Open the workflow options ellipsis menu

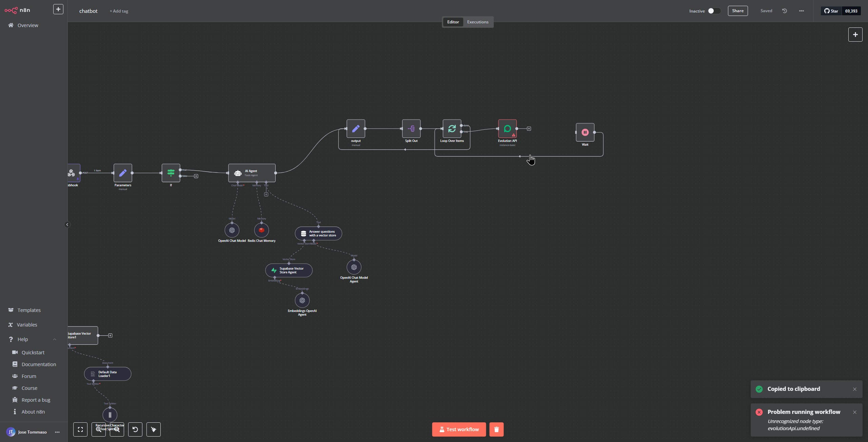pos(802,11)
